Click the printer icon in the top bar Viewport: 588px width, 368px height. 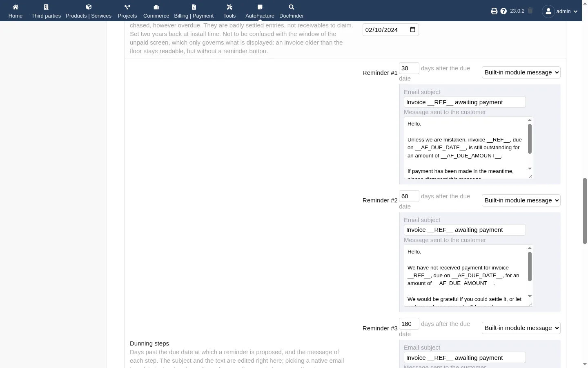[x=494, y=11]
